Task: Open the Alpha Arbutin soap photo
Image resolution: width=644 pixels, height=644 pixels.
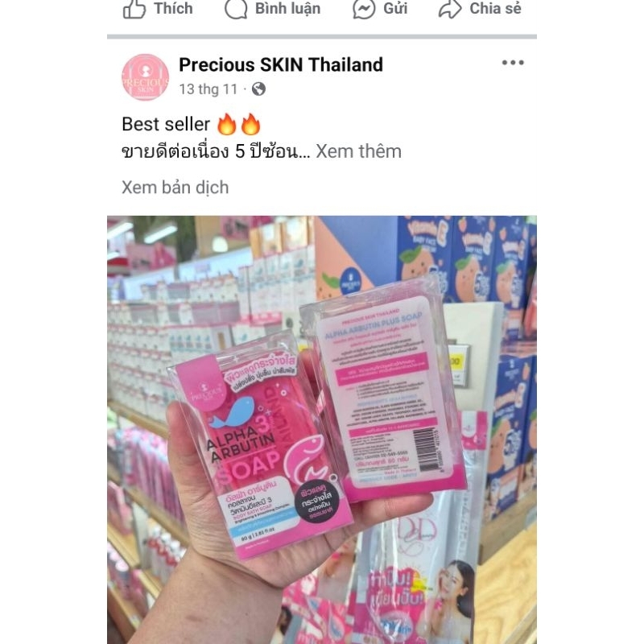Action: [x=322, y=430]
